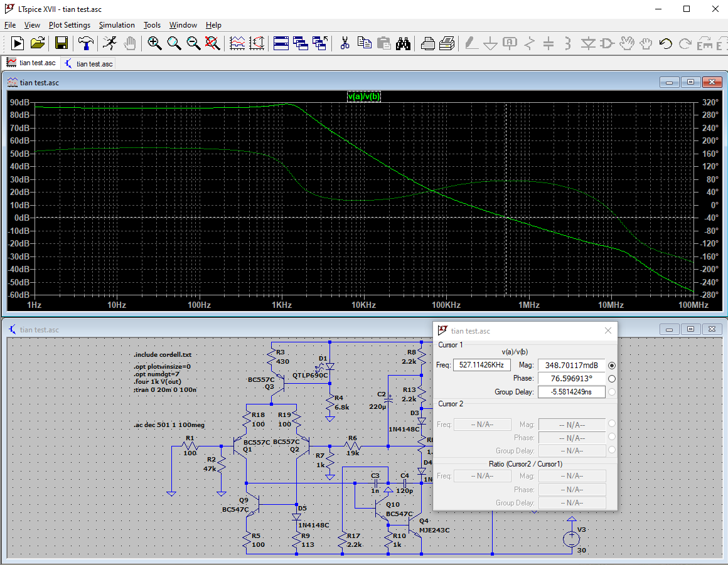Screen dimensions: 728x565
Task: Maximize the plot pane window
Action: click(691, 82)
